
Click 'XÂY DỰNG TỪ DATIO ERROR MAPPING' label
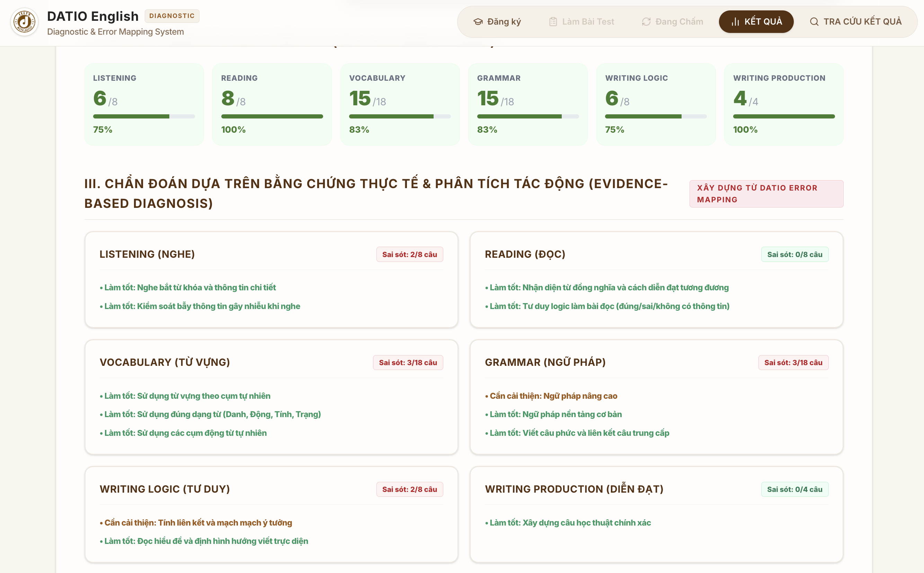[766, 194]
